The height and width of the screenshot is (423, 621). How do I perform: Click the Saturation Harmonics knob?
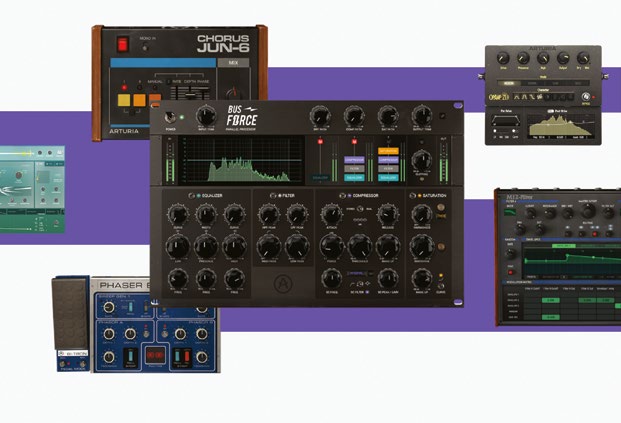point(422,215)
